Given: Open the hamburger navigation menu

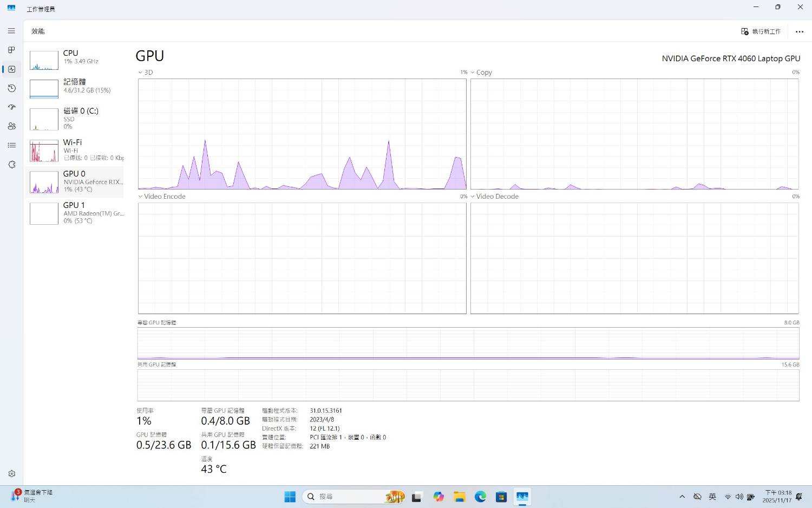Looking at the screenshot, I should (x=11, y=31).
